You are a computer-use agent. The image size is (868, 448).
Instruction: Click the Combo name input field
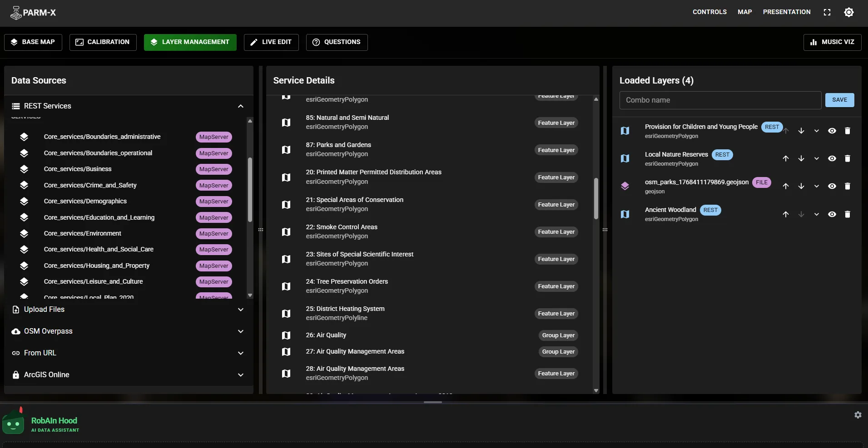pyautogui.click(x=720, y=100)
